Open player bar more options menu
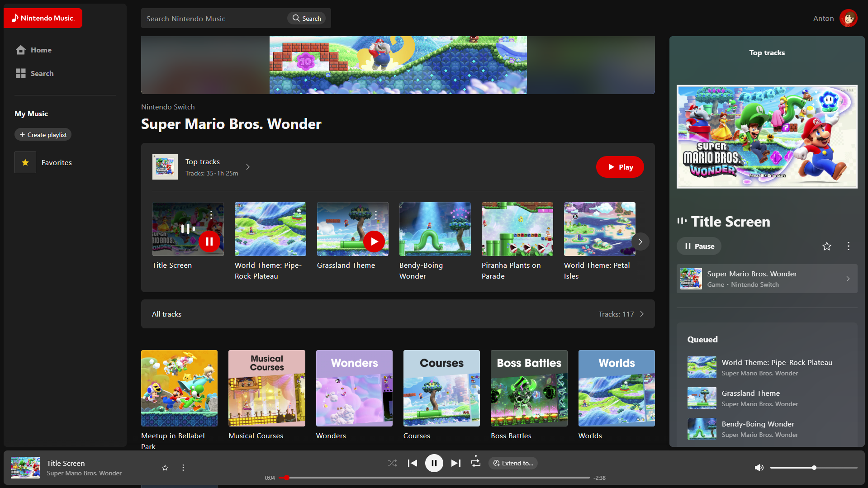Image resolution: width=868 pixels, height=488 pixels. tap(183, 468)
